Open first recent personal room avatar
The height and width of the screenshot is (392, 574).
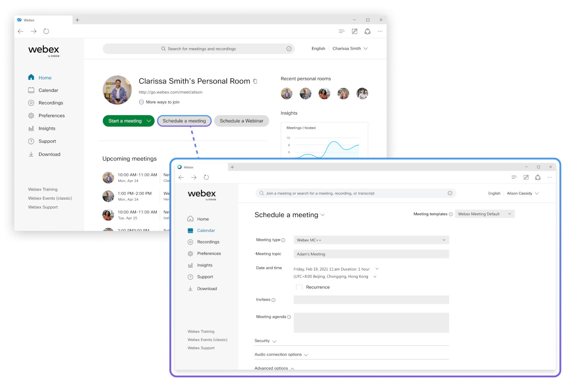[287, 93]
